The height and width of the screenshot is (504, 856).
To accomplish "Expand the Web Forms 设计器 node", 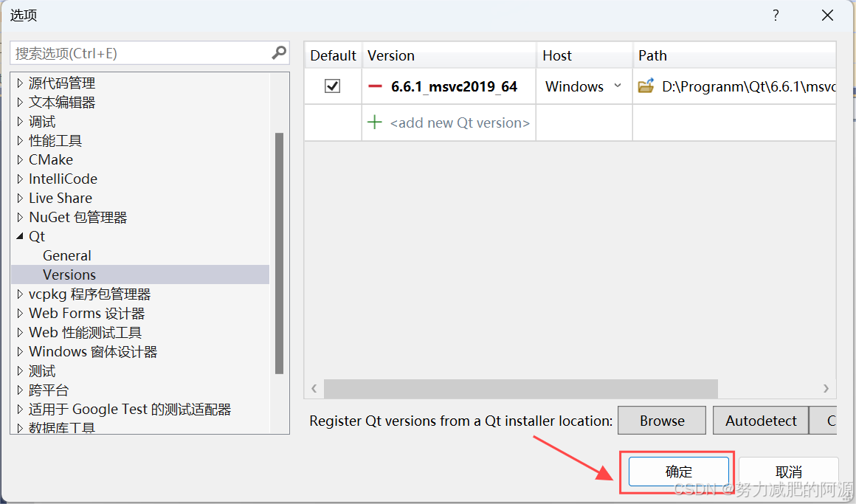I will [20, 314].
